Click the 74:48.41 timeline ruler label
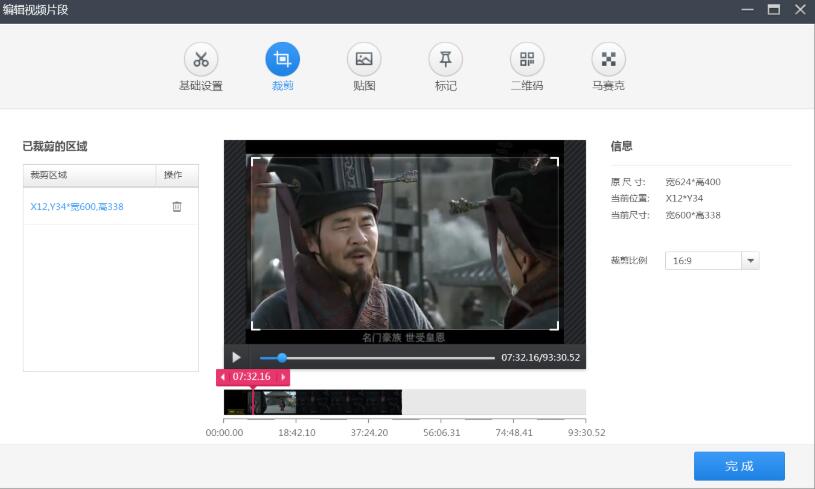Viewport: 815px width, 489px height. pyautogui.click(x=514, y=432)
